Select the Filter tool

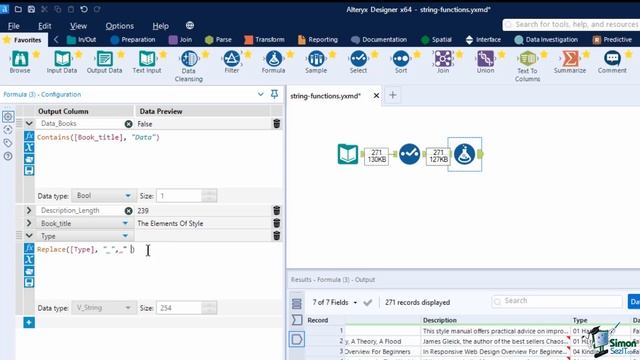[x=231, y=62]
